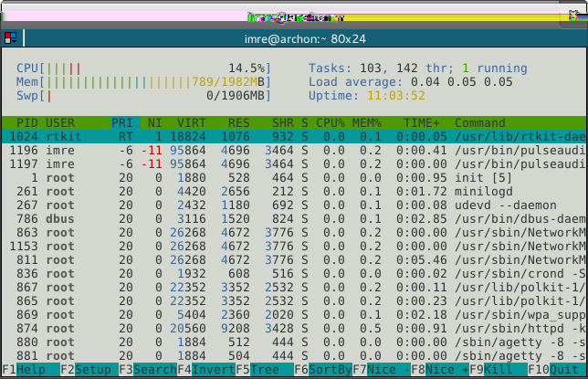
Task: Open the terminal layout menu icon
Action: tap(11, 38)
